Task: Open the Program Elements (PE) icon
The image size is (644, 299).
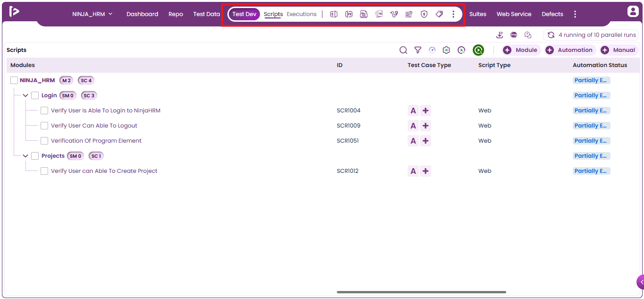Action: pyautogui.click(x=349, y=14)
